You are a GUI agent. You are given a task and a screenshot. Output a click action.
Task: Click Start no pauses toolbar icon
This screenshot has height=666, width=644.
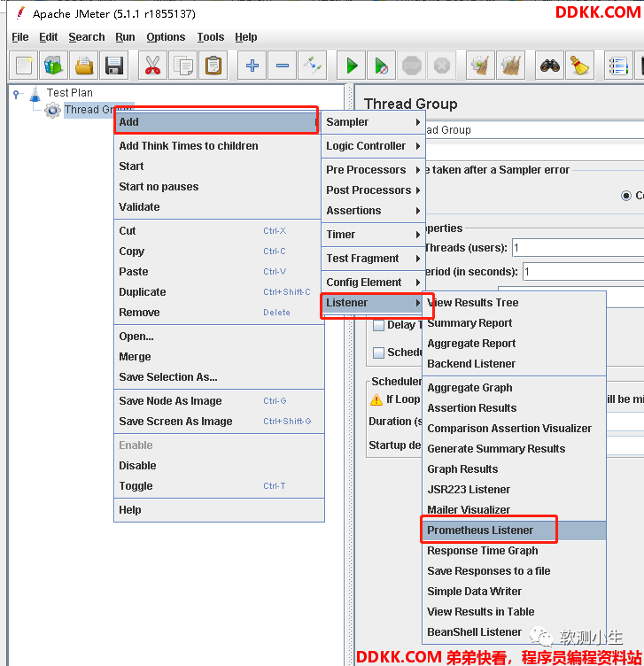tap(382, 66)
